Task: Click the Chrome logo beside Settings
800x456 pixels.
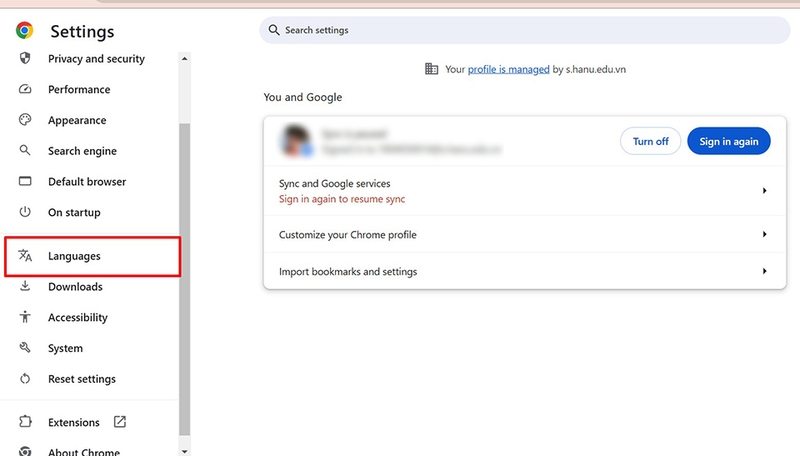Action: point(24,31)
